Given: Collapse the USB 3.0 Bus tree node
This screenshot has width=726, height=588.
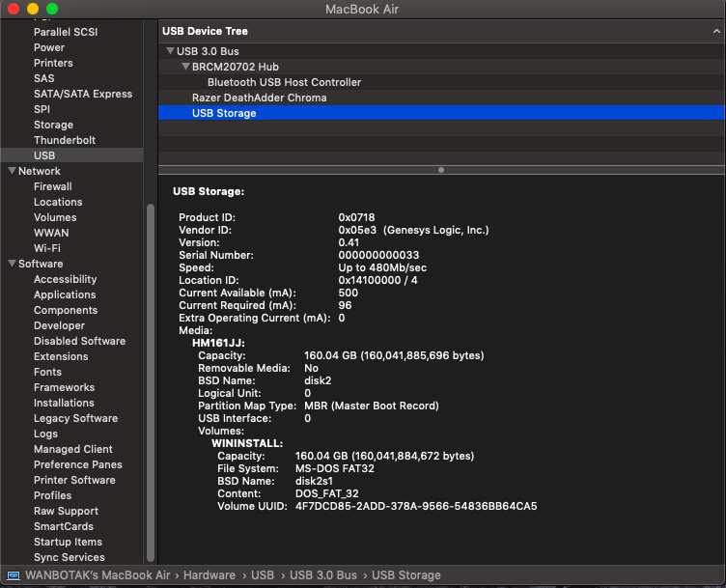Looking at the screenshot, I should [x=170, y=51].
